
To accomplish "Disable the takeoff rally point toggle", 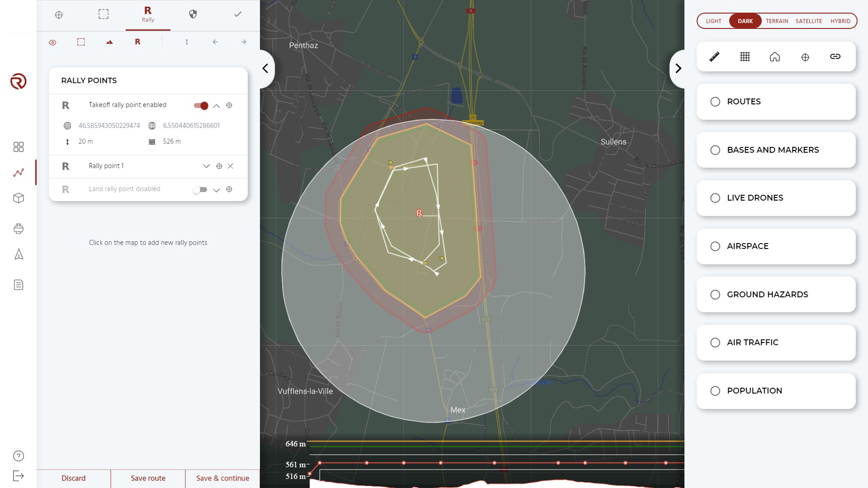I will [x=201, y=106].
